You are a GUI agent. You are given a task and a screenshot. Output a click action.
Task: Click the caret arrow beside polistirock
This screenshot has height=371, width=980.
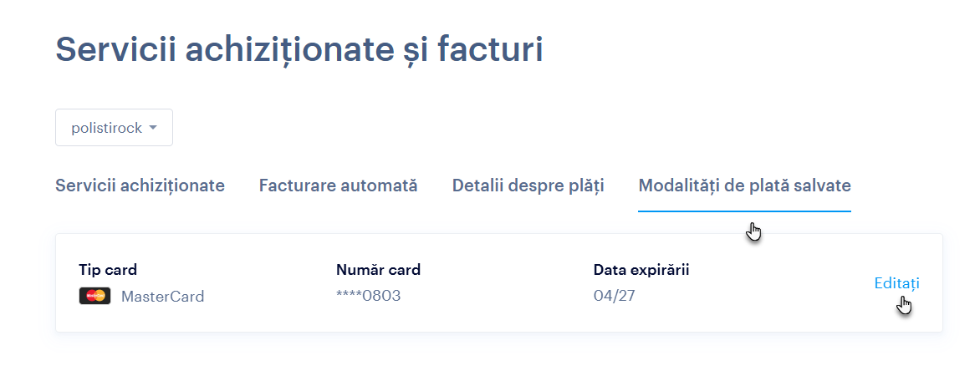(x=152, y=128)
